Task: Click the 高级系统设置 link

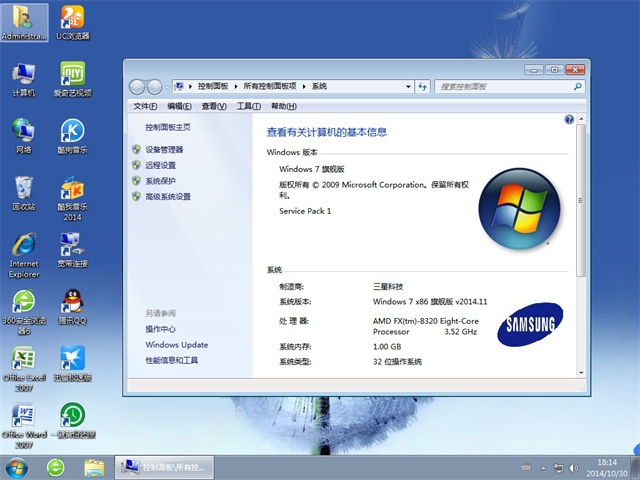Action: 167,197
